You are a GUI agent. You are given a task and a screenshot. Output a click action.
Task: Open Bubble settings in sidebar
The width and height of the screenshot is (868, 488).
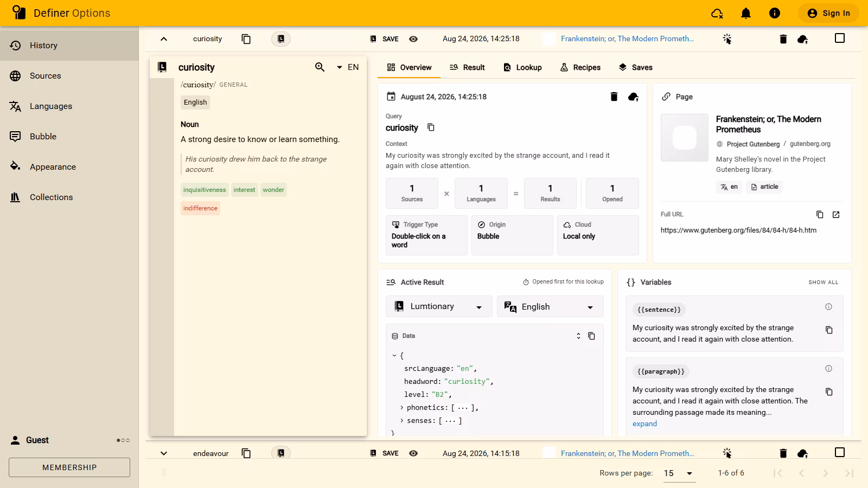pyautogui.click(x=69, y=137)
